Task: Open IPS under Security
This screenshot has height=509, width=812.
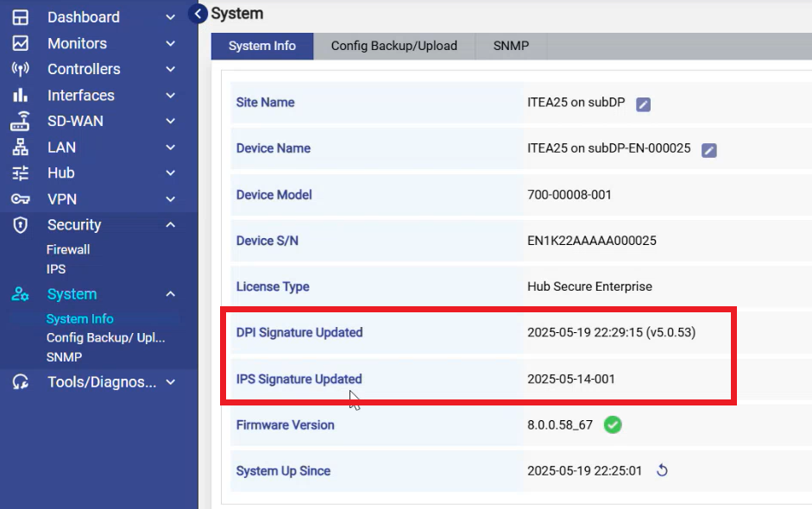Action: pos(56,269)
